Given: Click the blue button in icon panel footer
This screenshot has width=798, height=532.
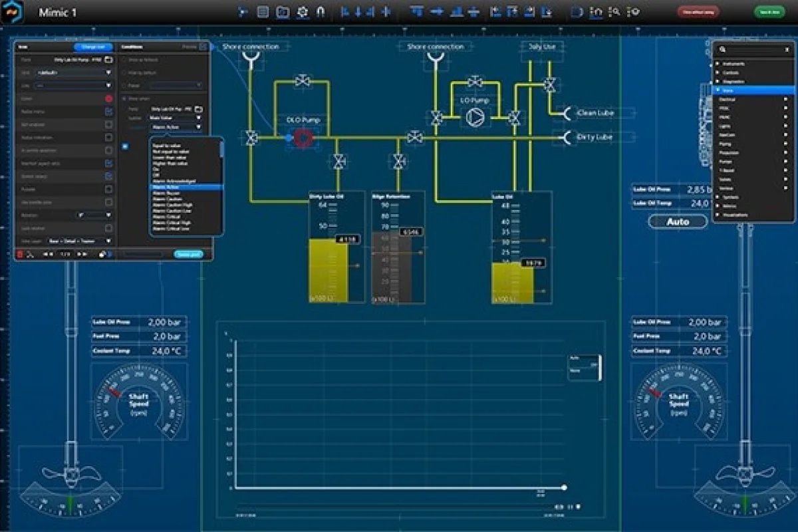Looking at the screenshot, I should click(x=188, y=254).
